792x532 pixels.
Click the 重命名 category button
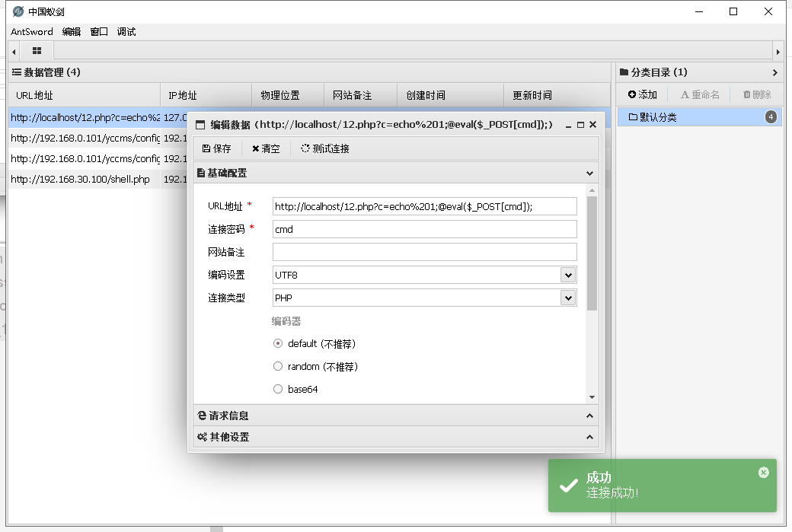(700, 94)
